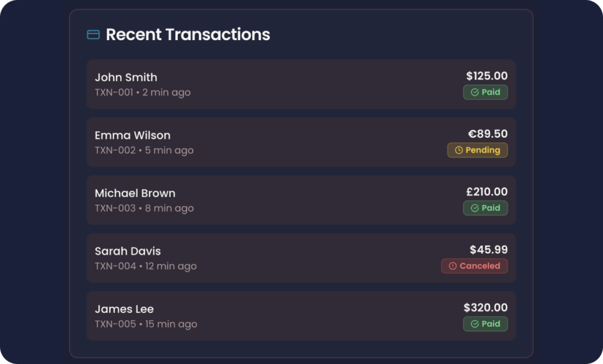Click the €89.50 amount

pos(488,134)
